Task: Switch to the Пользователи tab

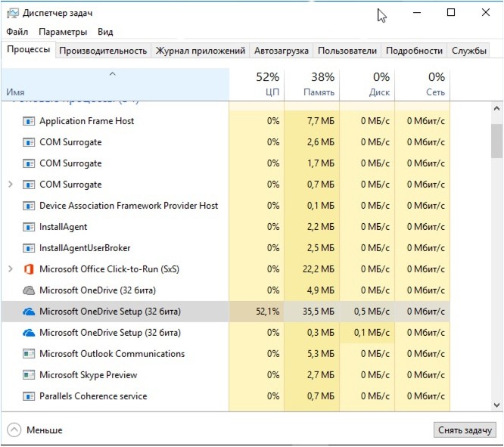Action: tap(347, 51)
